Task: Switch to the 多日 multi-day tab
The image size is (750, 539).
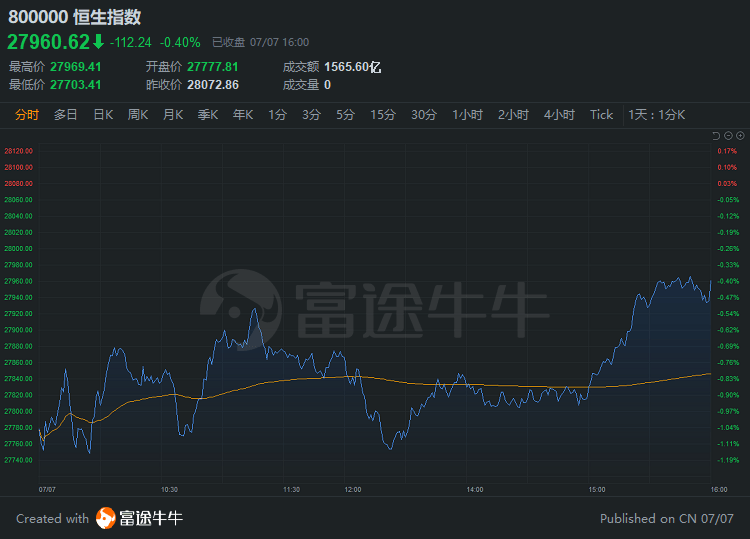Action: [66, 115]
